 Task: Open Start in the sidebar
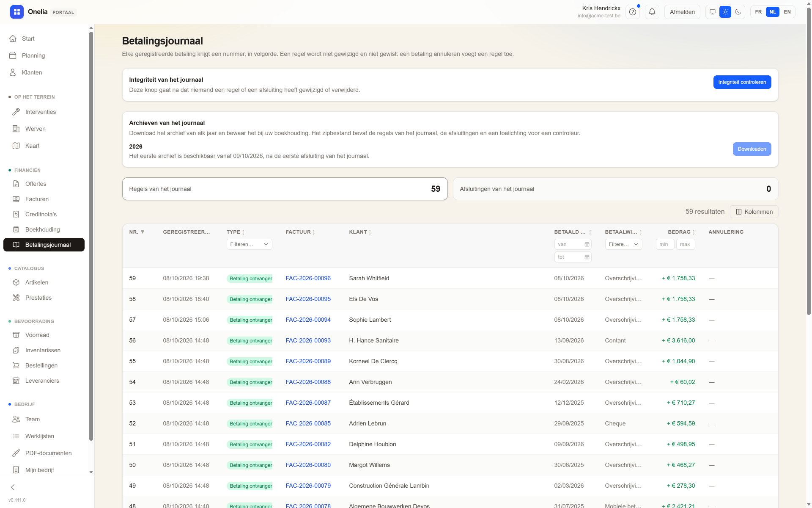pyautogui.click(x=44, y=39)
